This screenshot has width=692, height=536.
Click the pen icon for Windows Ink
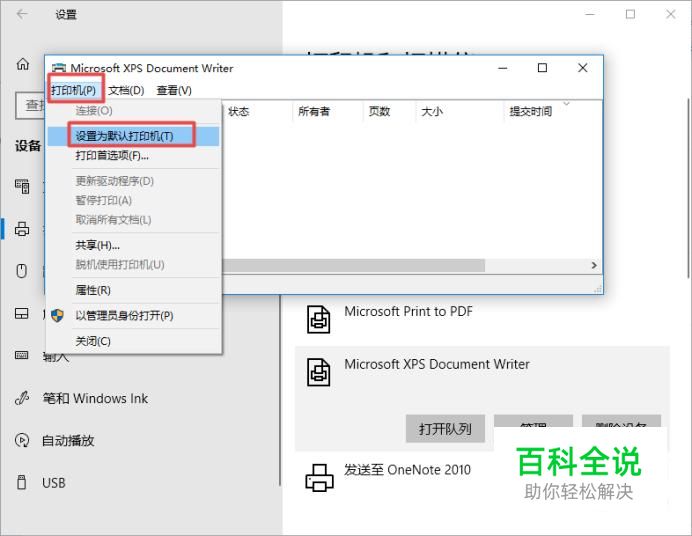pos(22,398)
